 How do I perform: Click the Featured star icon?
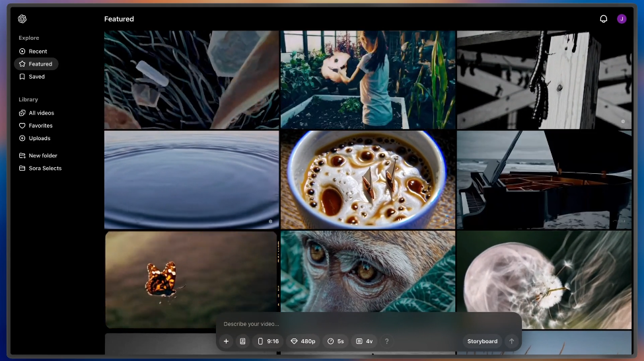[x=22, y=64]
